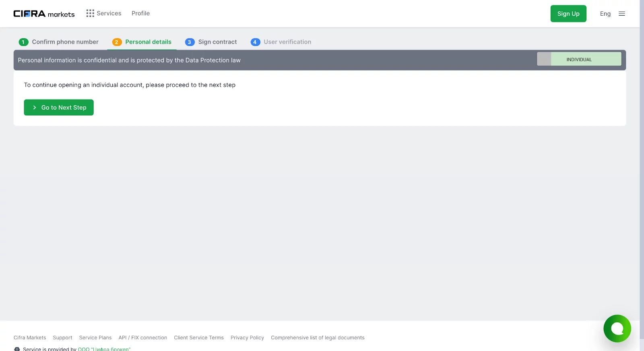Switch to Sign contract tab

coord(217,42)
